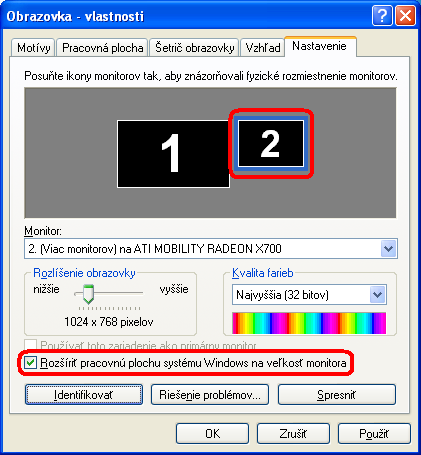This screenshot has height=455, width=421.
Task: Switch to Šetrič obrazovky tab
Action: pyautogui.click(x=195, y=48)
